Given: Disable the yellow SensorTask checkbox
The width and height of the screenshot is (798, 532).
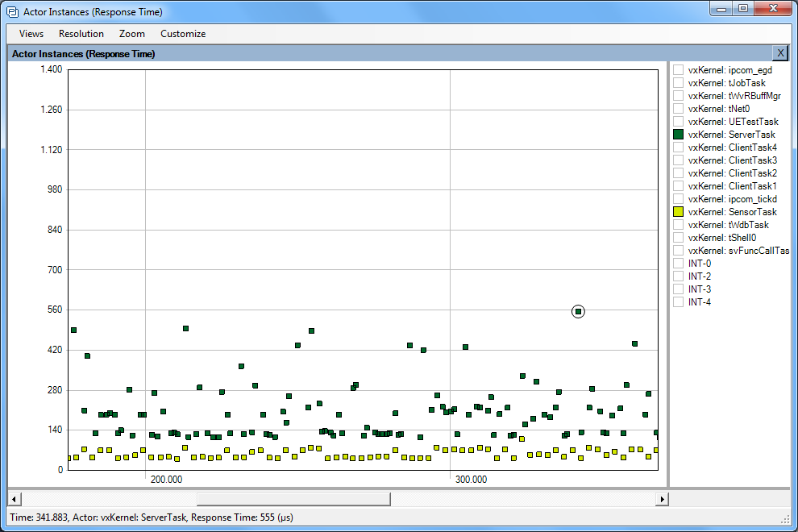Looking at the screenshot, I should [x=678, y=212].
